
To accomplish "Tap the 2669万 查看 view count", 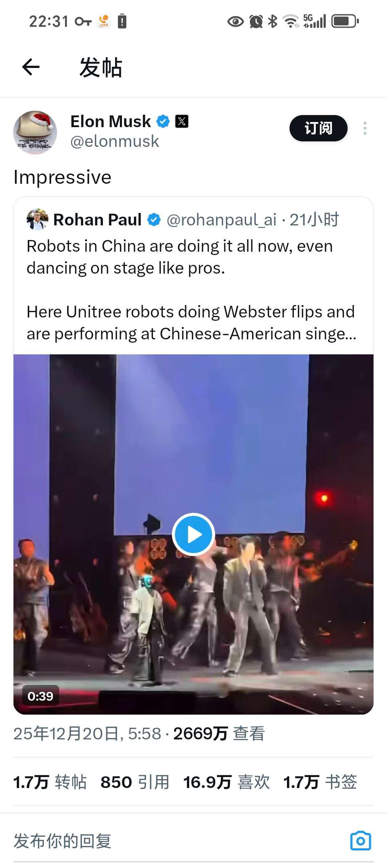I will [219, 734].
